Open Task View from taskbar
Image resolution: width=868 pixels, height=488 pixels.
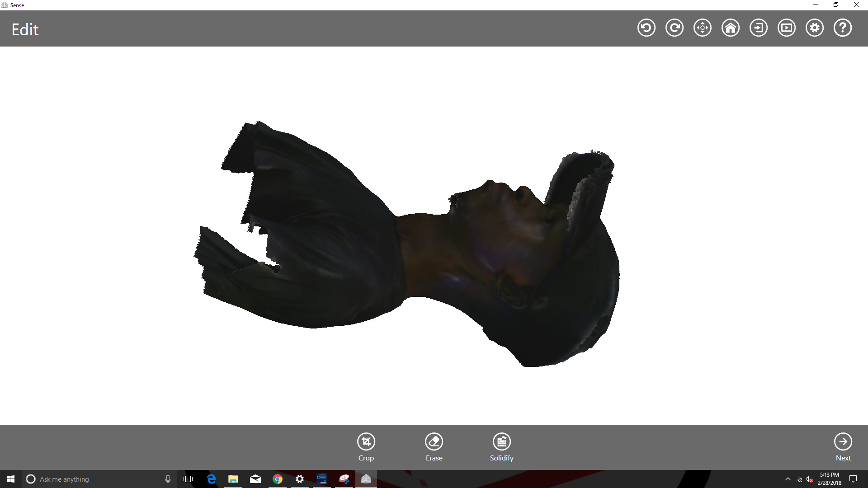pyautogui.click(x=188, y=479)
